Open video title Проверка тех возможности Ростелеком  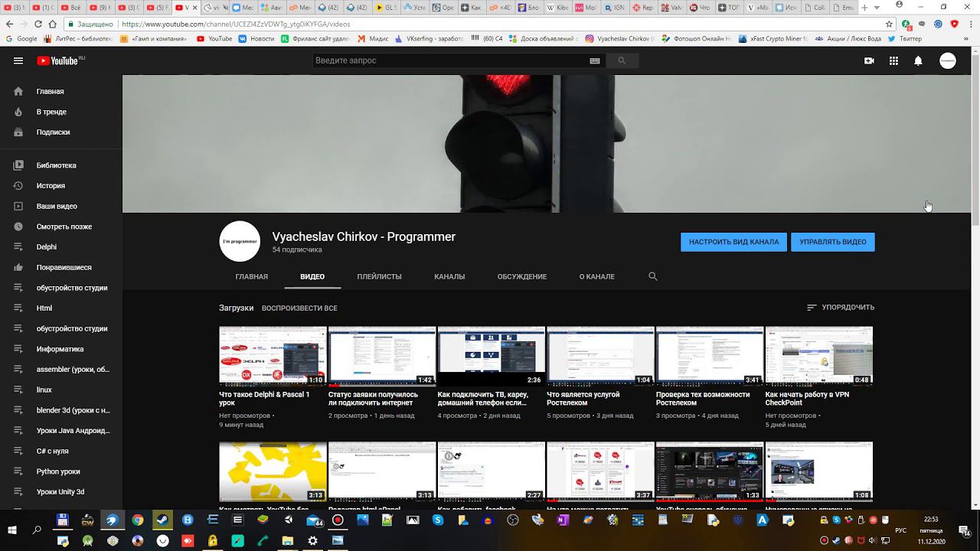click(703, 399)
